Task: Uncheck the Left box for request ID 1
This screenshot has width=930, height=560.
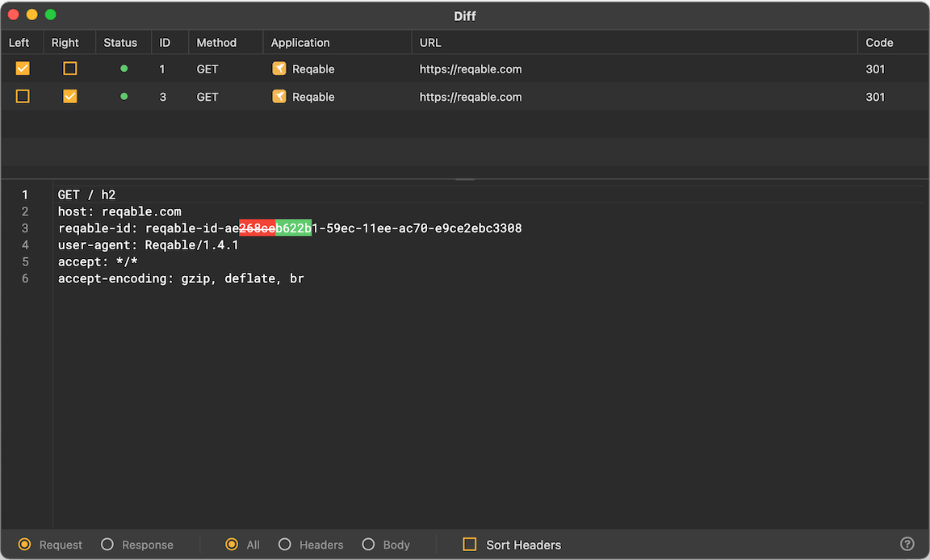Action: 23,68
